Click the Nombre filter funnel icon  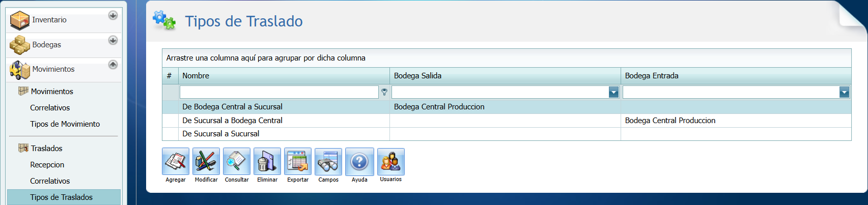click(384, 92)
